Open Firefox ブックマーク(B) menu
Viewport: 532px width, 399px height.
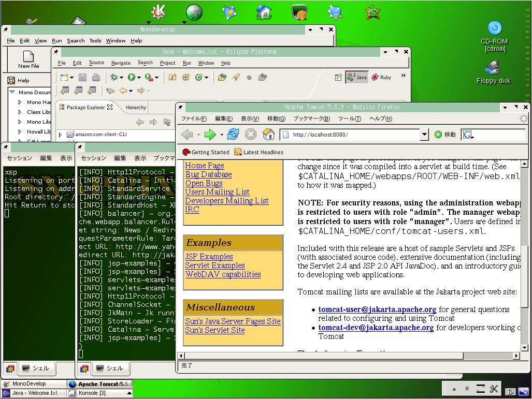tap(311, 119)
